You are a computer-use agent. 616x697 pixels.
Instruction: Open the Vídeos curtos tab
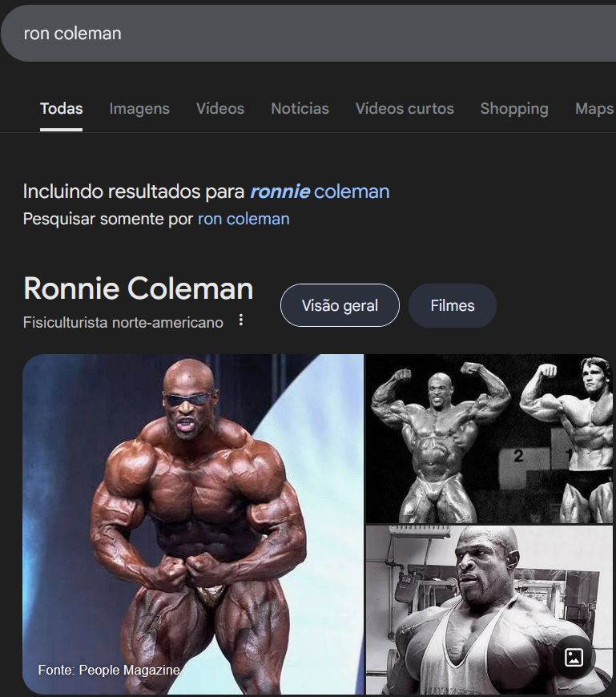(405, 108)
